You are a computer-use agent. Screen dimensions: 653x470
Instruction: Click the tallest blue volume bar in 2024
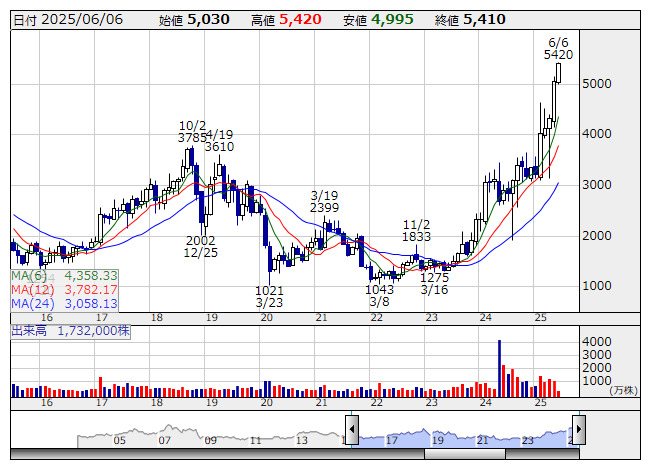pos(499,368)
